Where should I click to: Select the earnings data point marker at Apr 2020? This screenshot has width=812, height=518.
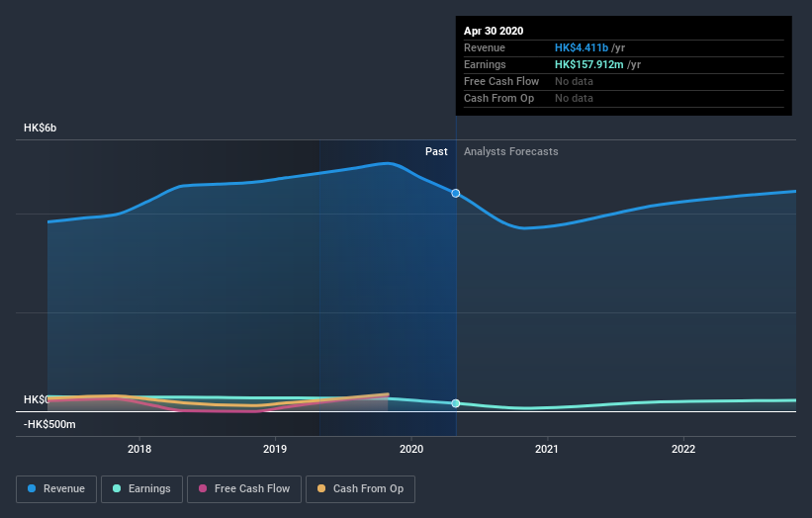(456, 403)
